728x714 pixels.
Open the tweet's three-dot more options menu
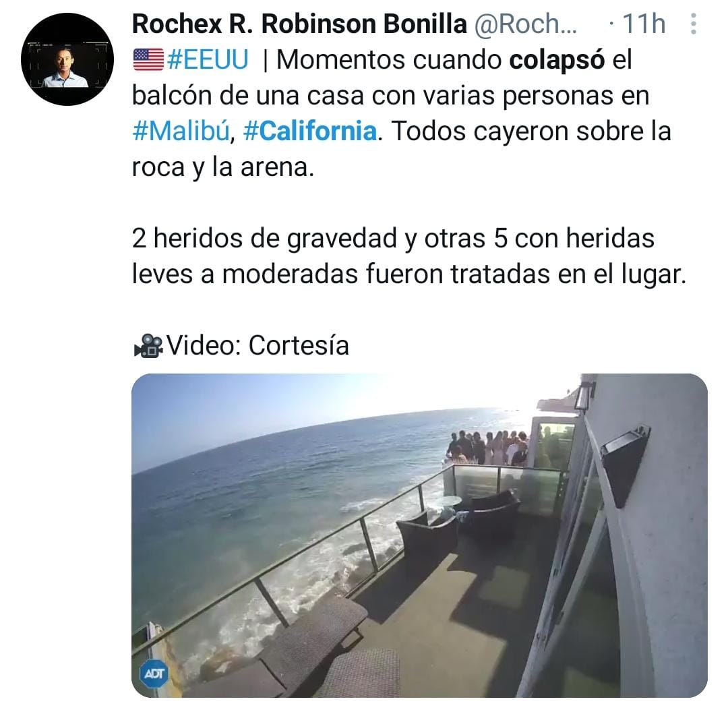point(693,24)
